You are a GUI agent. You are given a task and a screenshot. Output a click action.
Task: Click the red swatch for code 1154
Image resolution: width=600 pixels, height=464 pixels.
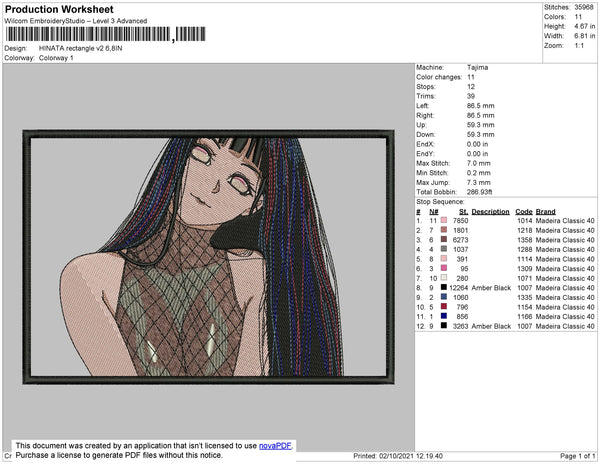(444, 306)
